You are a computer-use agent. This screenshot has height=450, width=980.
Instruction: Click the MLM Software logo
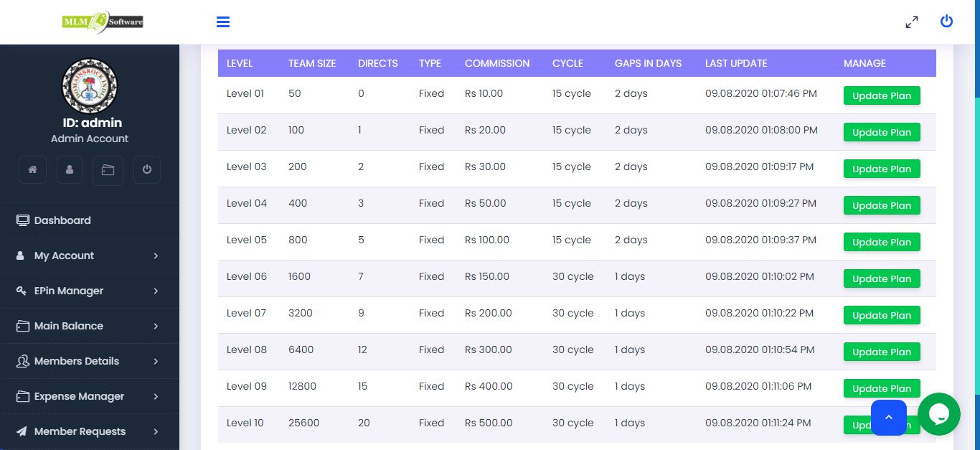[103, 22]
